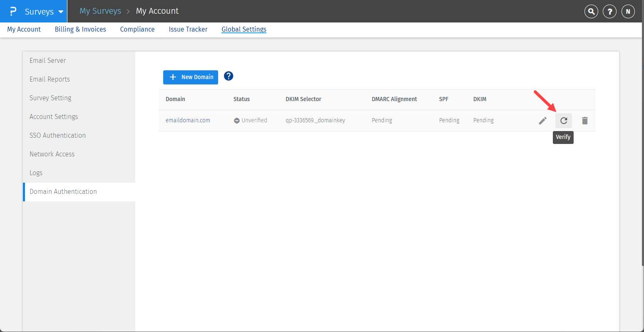
Task: Open the Issue Tracker tab
Action: pyautogui.click(x=188, y=29)
